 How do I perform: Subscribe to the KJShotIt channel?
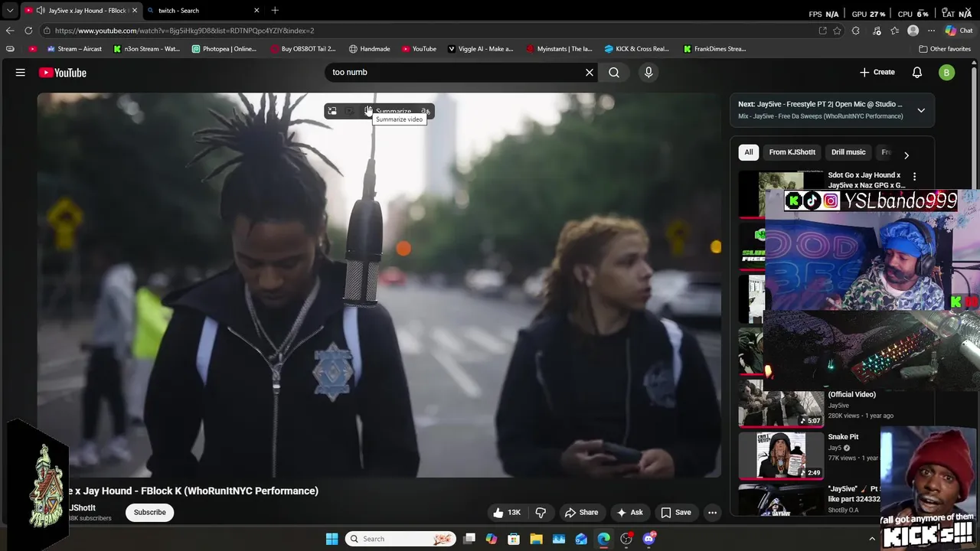click(150, 512)
